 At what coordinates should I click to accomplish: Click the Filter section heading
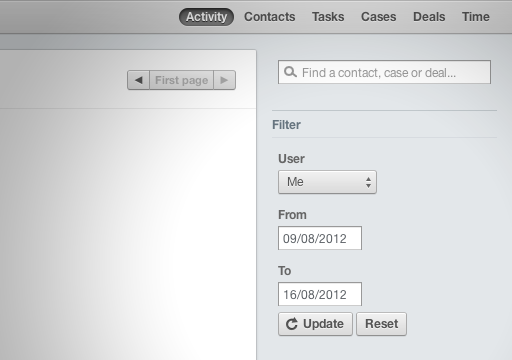click(286, 125)
